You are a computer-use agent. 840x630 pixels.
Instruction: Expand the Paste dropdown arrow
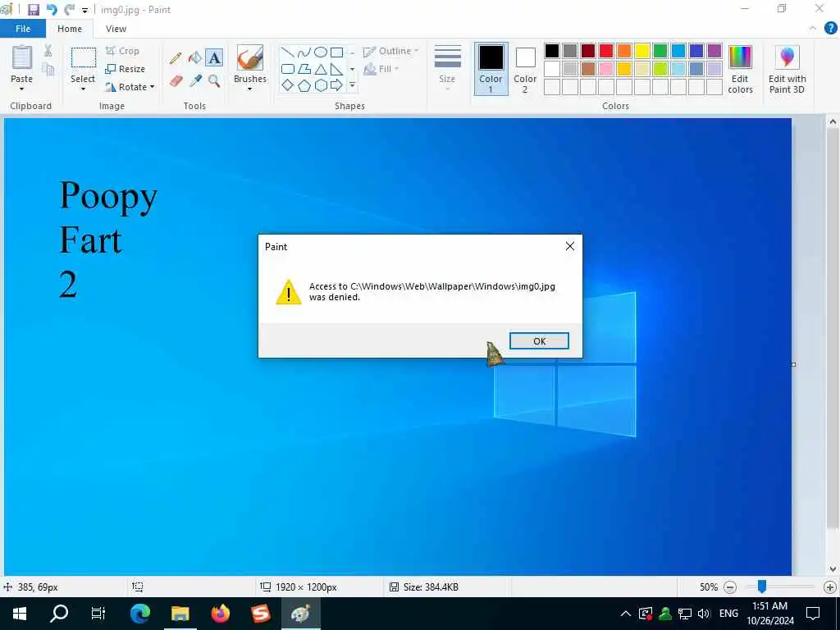pos(22,89)
